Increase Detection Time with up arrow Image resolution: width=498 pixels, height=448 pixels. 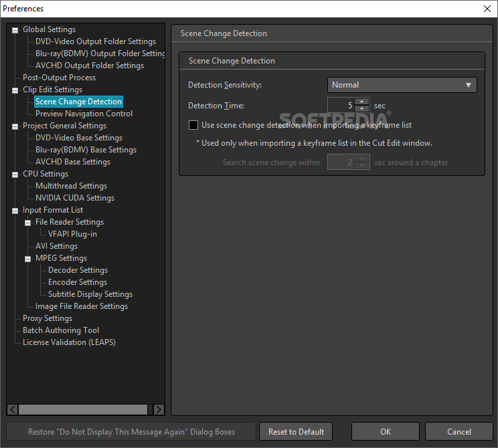pyautogui.click(x=361, y=102)
